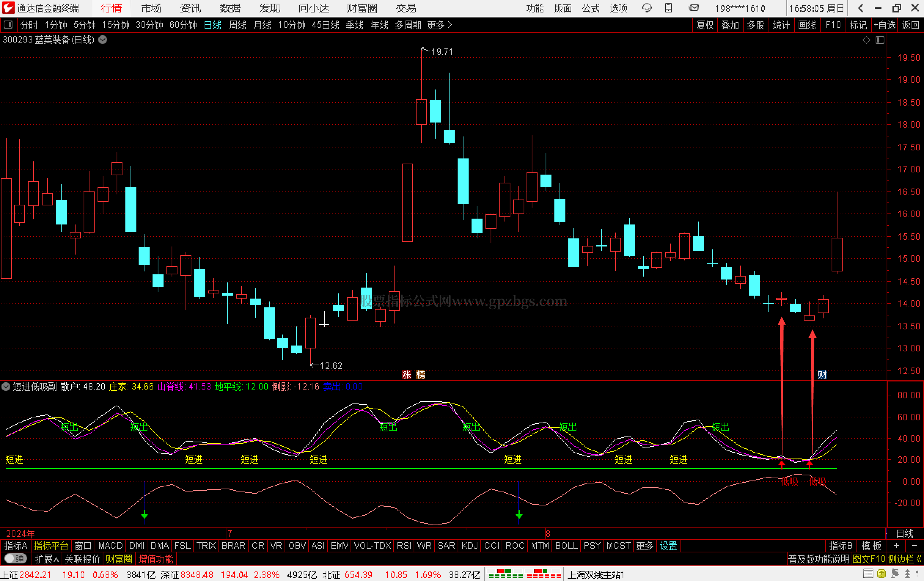Viewport: 924px width, 581px height.
Task: Toggle the right info panel icon
Action: pyautogui.click(x=880, y=40)
